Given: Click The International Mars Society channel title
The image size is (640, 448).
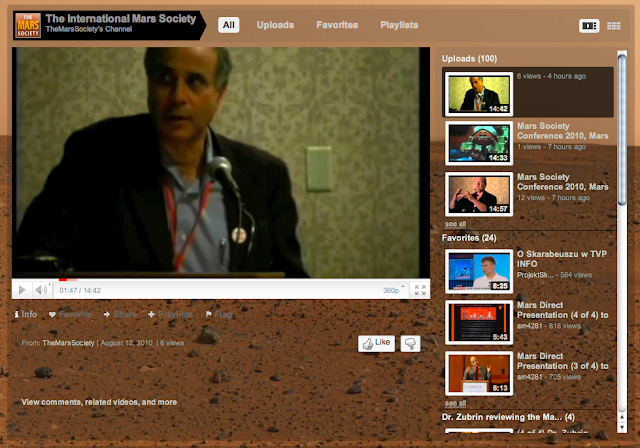Looking at the screenshot, I should [x=121, y=18].
